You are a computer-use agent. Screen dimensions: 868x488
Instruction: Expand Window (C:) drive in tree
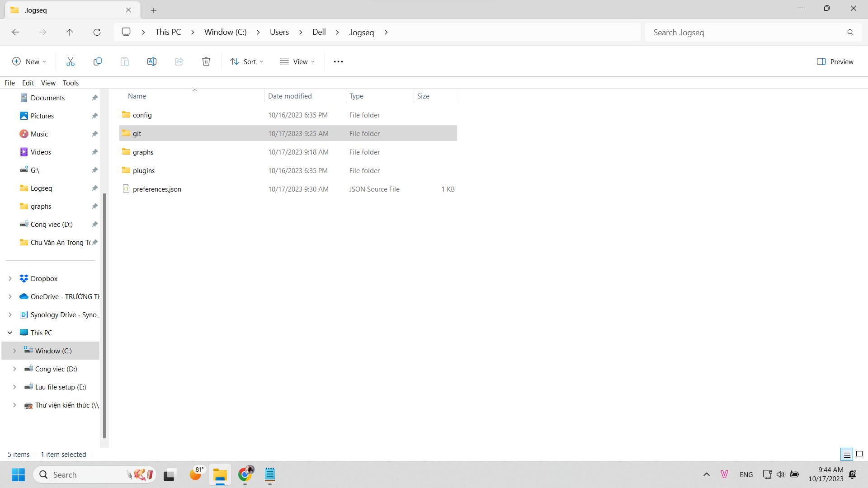tap(14, 351)
